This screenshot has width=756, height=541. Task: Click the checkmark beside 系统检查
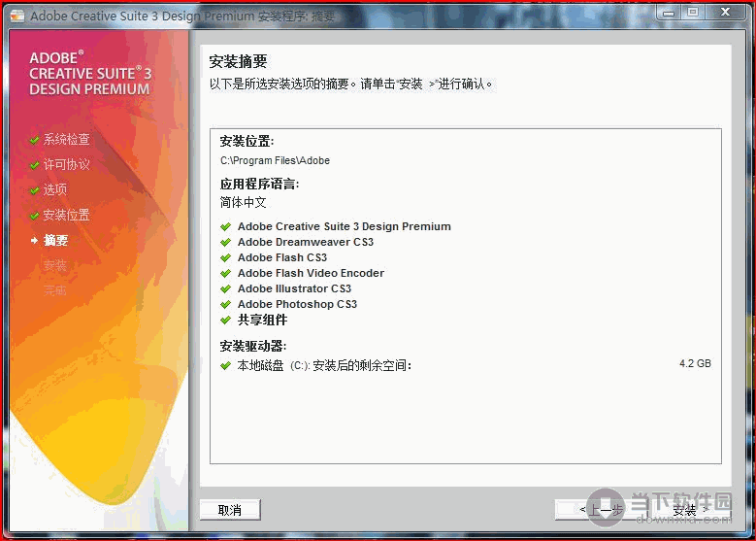(34, 140)
